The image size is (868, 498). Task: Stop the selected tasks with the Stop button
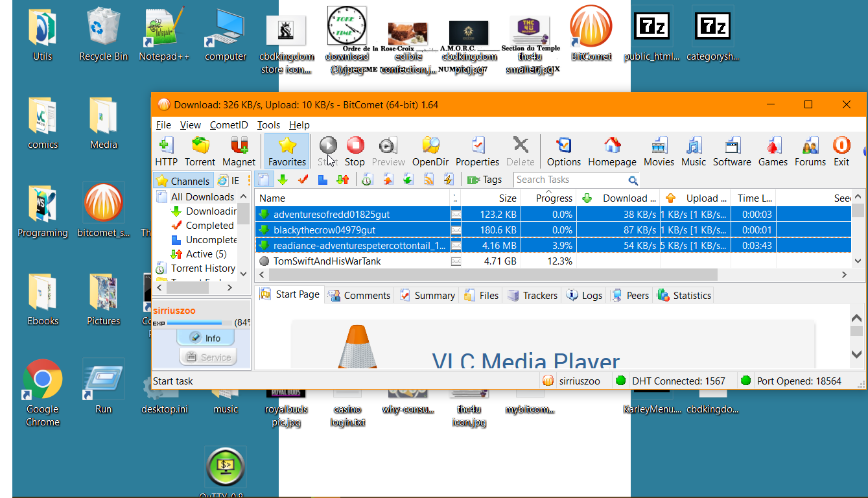click(x=355, y=151)
